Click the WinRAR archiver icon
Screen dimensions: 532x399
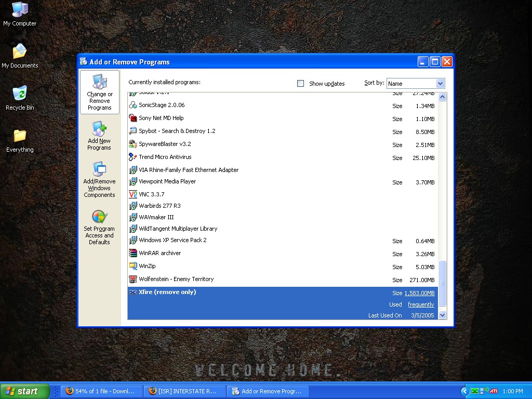point(132,253)
